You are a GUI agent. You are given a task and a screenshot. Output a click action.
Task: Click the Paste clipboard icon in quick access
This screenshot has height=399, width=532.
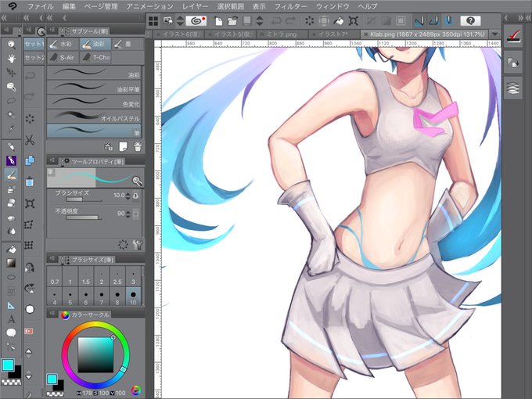click(x=30, y=182)
